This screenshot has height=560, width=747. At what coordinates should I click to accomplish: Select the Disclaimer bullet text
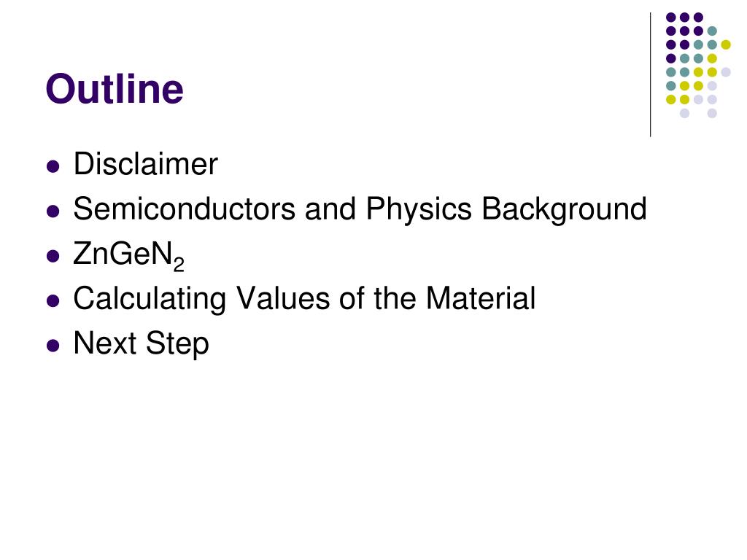click(145, 164)
